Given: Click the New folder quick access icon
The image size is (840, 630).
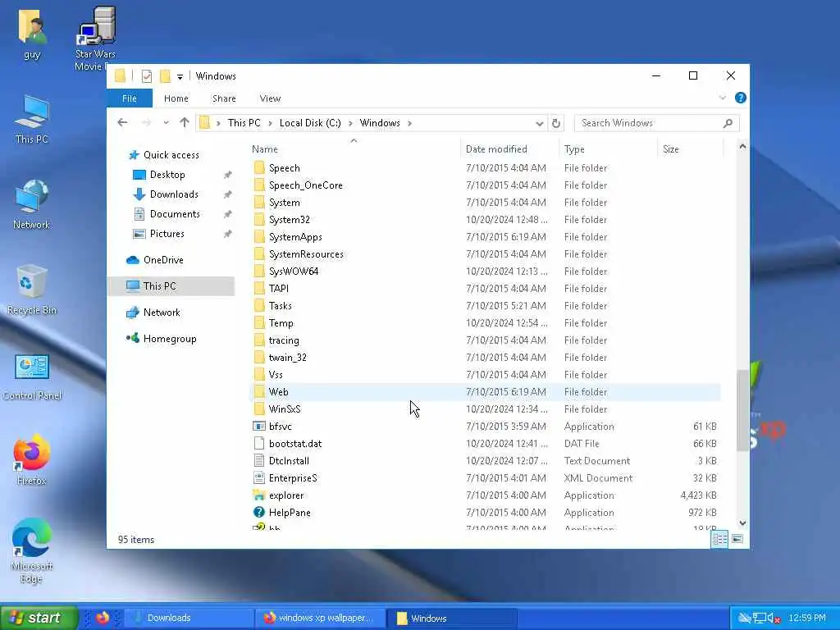Looking at the screenshot, I should [x=165, y=76].
